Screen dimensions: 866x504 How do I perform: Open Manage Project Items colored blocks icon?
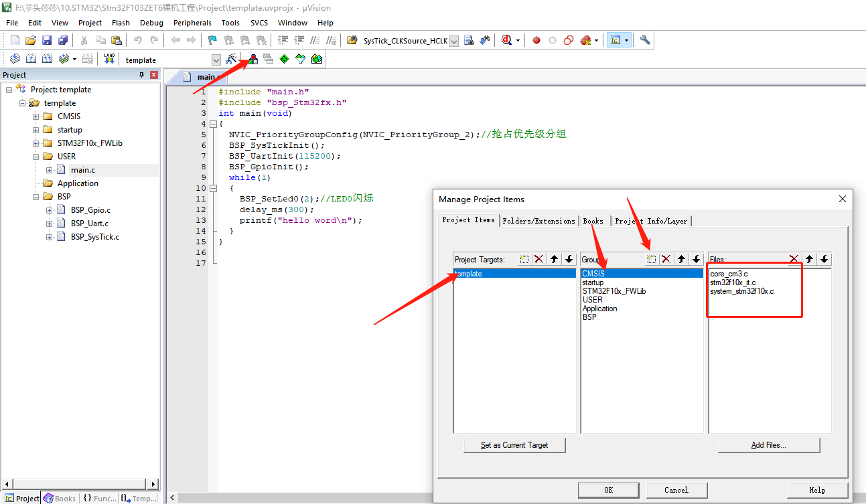(x=252, y=59)
